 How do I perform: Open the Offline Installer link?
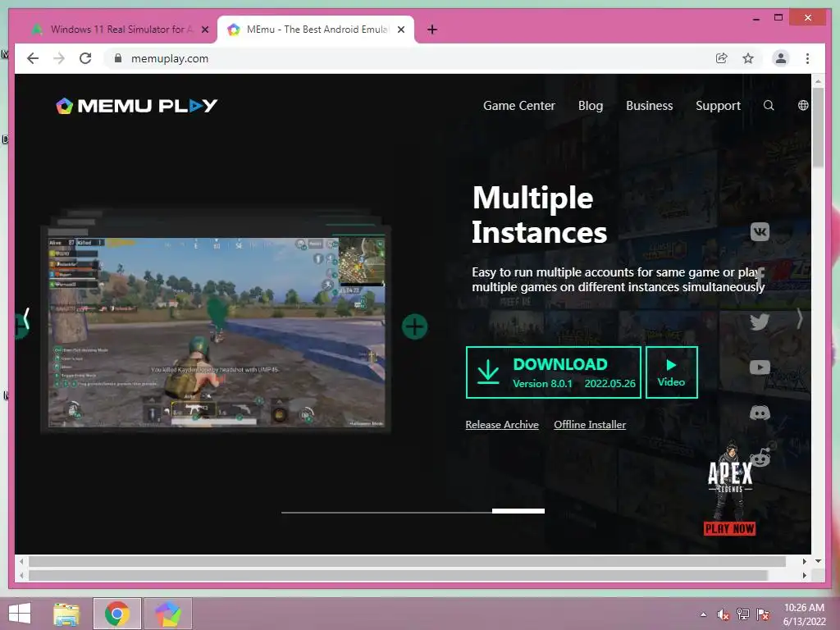[x=590, y=424]
